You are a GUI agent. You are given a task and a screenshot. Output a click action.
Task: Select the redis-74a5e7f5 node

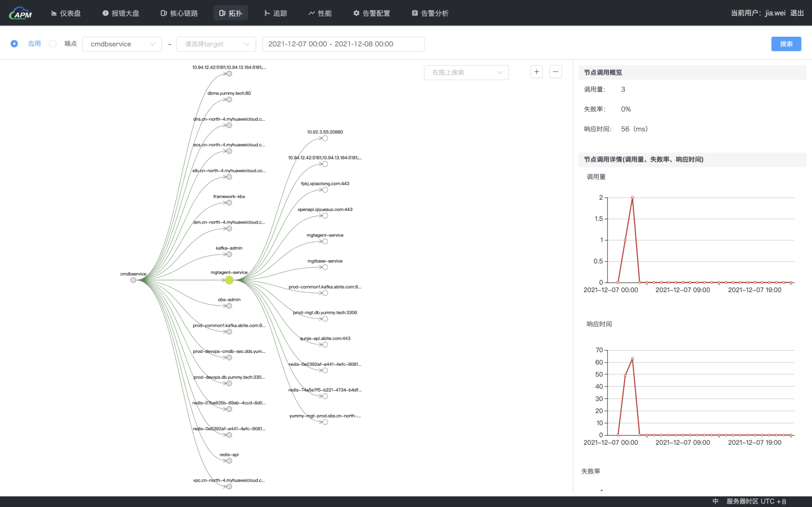point(325,396)
